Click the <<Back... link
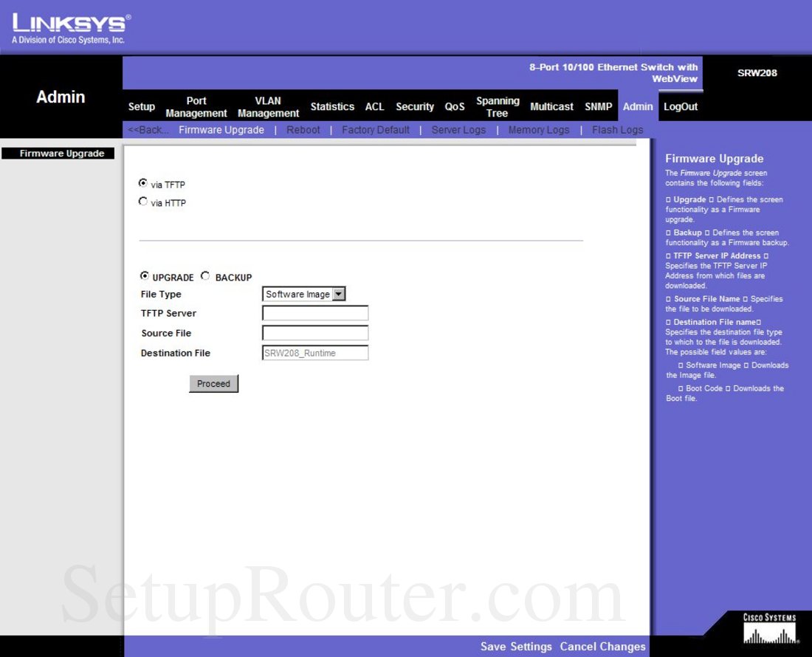This screenshot has height=657, width=812. tap(148, 130)
